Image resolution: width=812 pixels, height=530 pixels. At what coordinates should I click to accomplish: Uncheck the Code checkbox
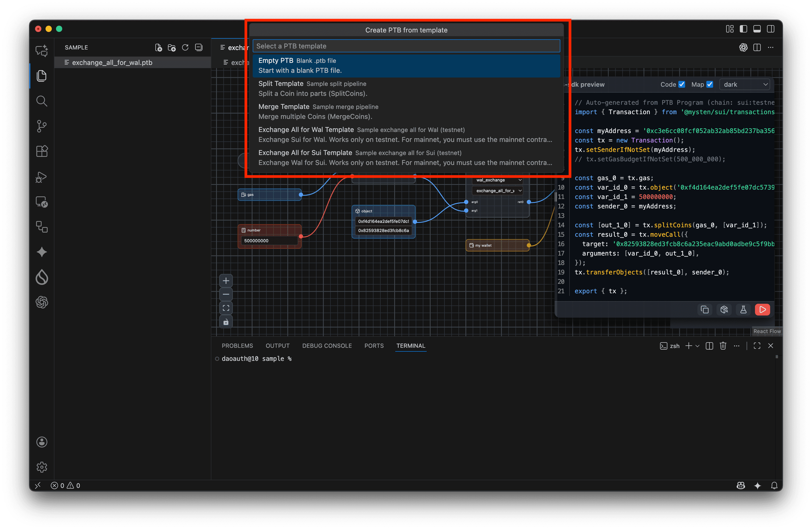pos(681,84)
